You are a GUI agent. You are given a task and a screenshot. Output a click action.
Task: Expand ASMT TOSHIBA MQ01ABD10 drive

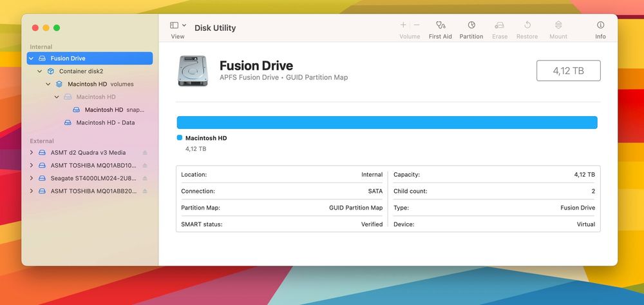(x=32, y=165)
